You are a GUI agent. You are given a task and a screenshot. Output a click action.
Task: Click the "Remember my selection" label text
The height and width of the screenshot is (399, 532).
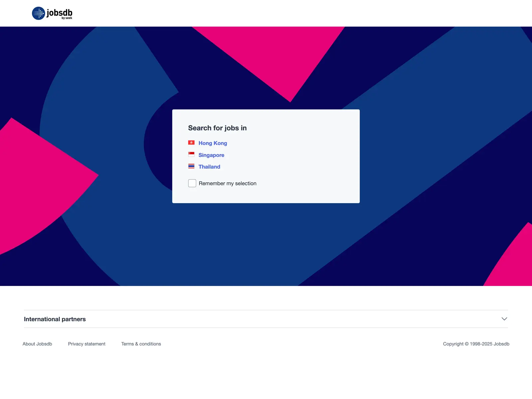pyautogui.click(x=227, y=183)
